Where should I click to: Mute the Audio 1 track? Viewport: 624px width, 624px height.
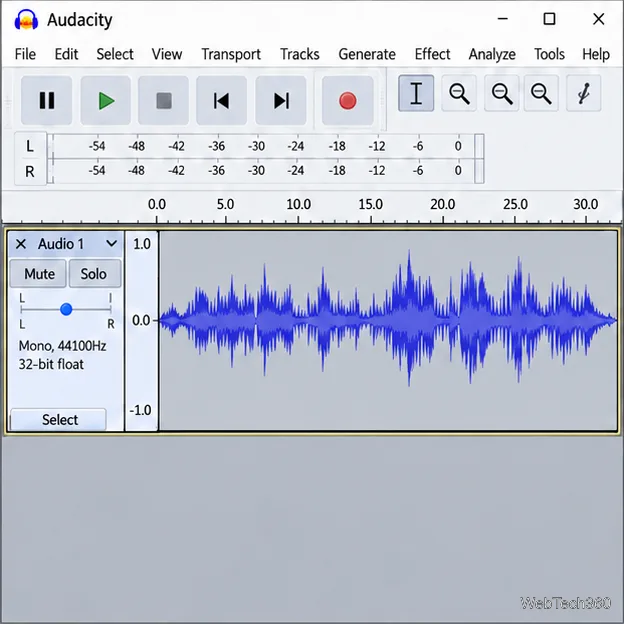click(38, 273)
